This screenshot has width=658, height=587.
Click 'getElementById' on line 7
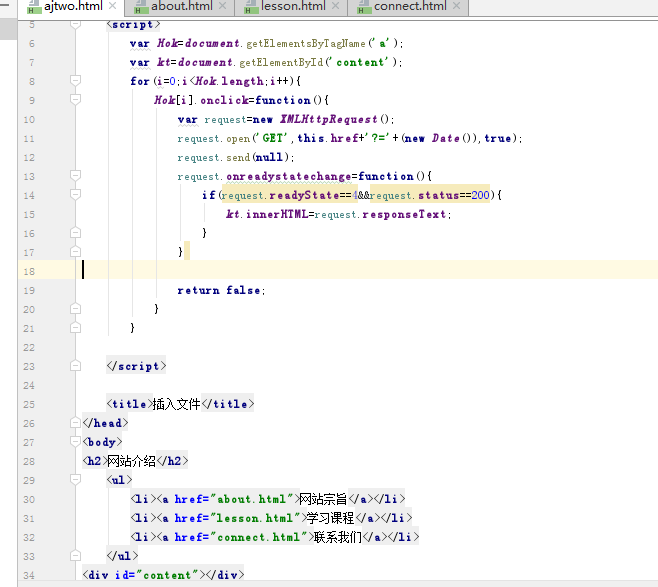point(281,63)
